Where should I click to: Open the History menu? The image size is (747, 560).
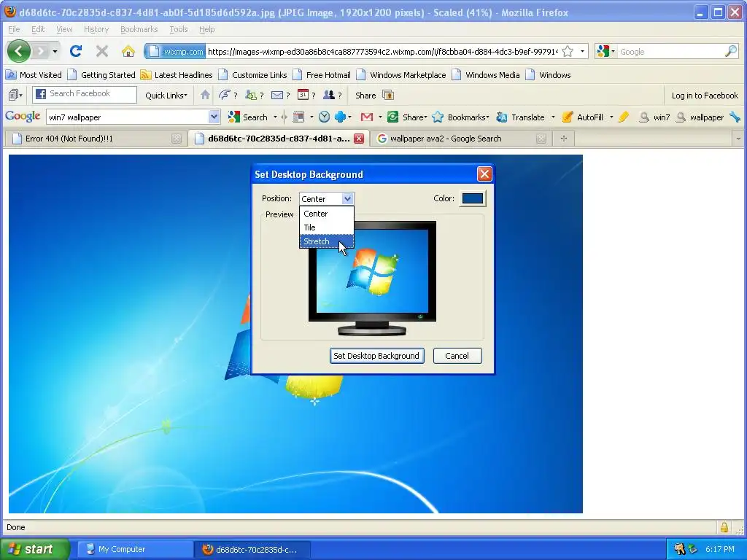tap(96, 29)
